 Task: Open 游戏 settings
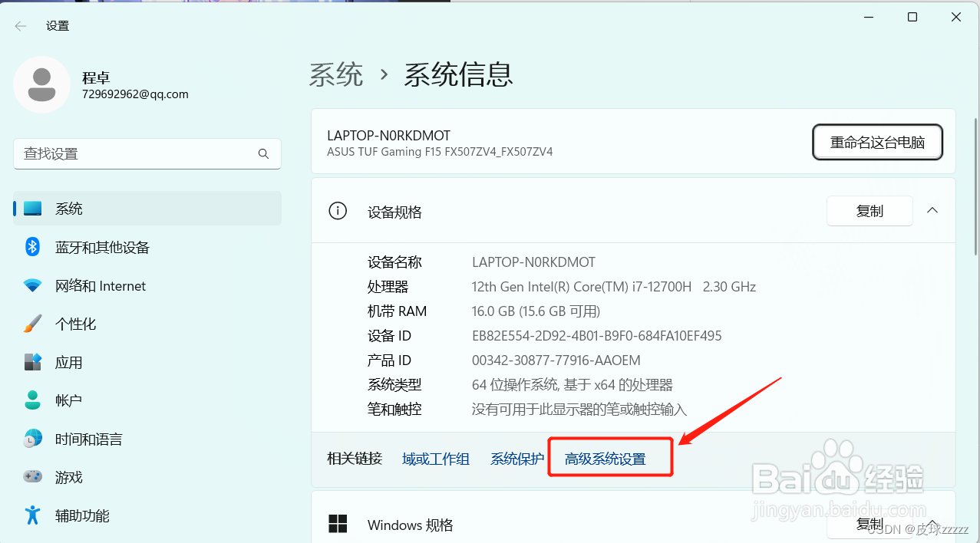(147, 477)
